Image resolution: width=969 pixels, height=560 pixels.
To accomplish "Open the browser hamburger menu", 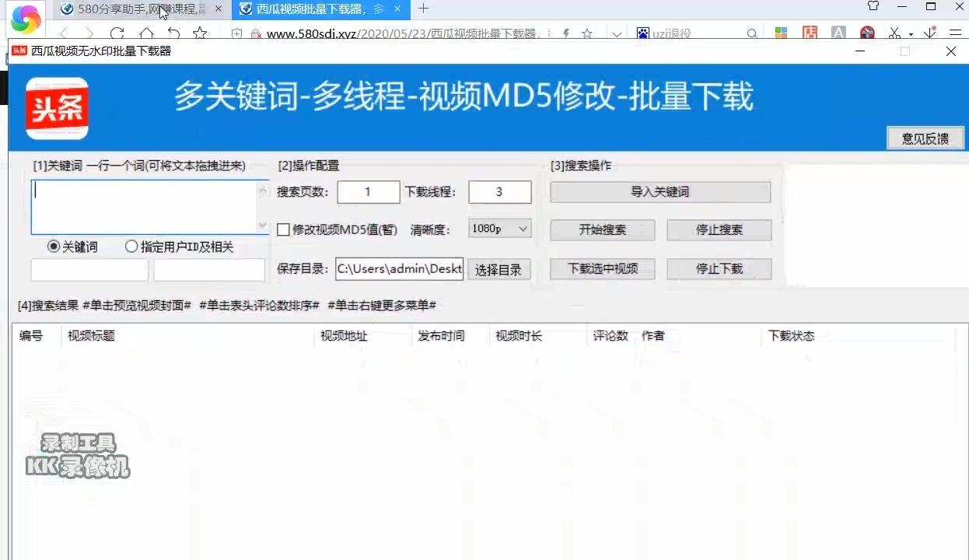I will pos(956,33).
